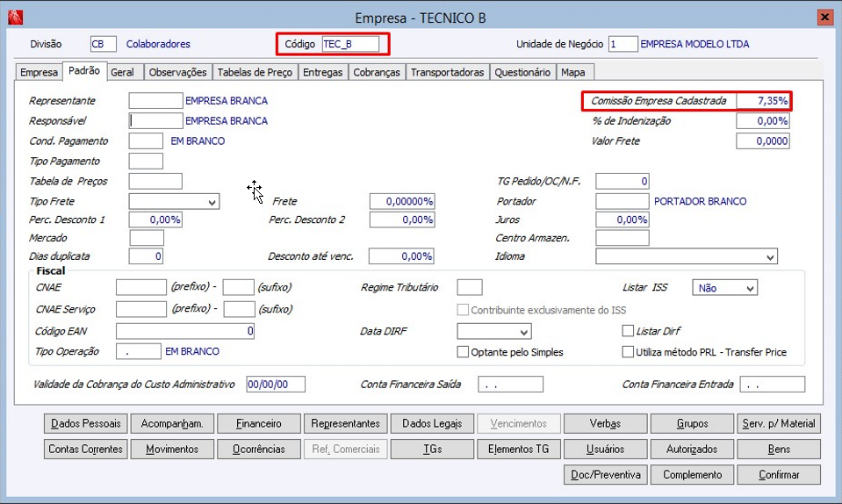Focus the Juros percentage field
Image resolution: width=842 pixels, height=504 pixels.
click(623, 220)
